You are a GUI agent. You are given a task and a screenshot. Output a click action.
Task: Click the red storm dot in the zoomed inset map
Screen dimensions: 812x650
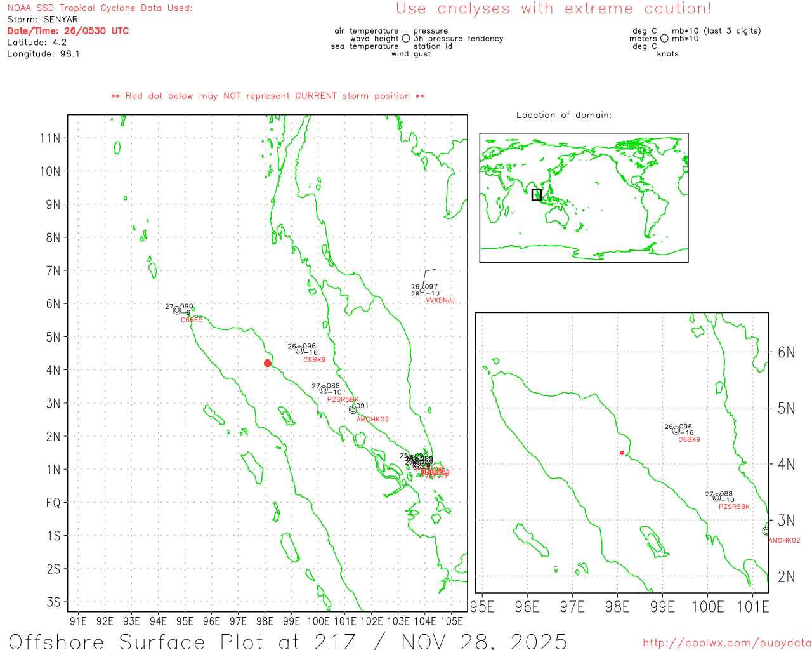(622, 453)
